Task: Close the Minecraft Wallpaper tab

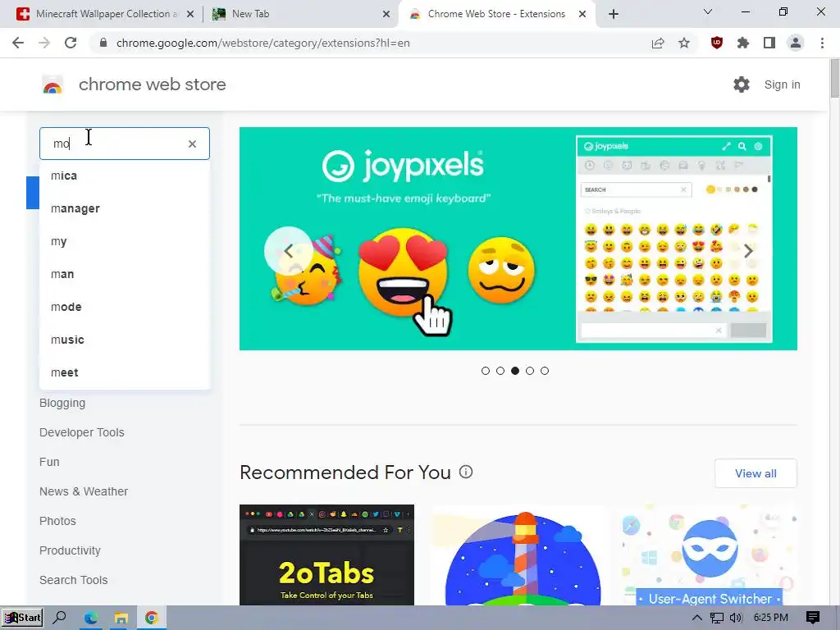Action: coord(190,15)
